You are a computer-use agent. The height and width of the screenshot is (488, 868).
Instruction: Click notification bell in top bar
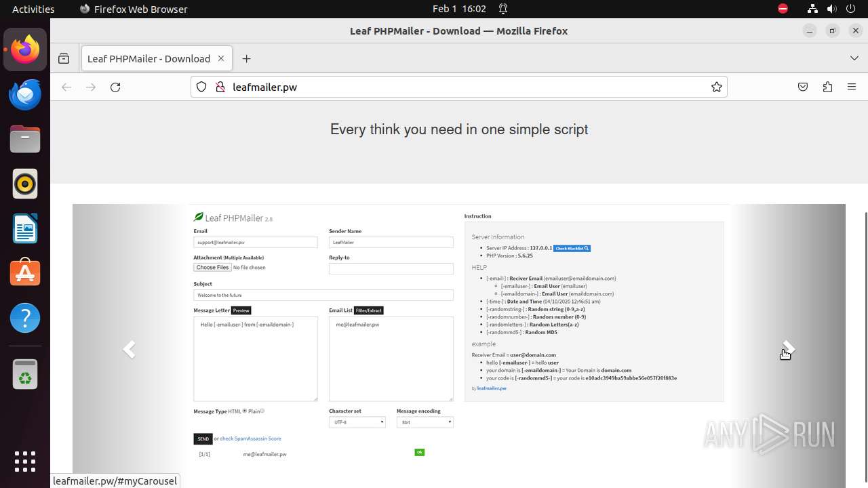coord(503,9)
